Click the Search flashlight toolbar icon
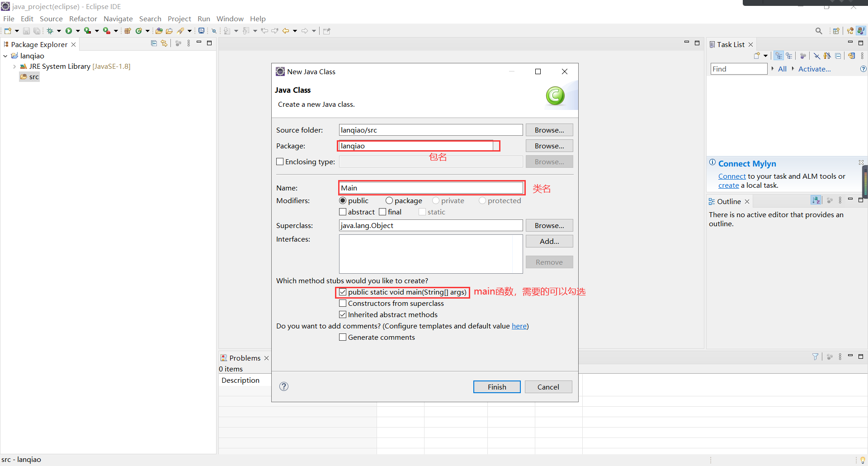 [180, 31]
